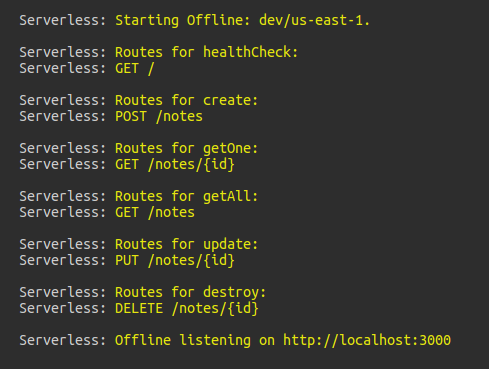This screenshot has height=369, width=489.
Task: Click 'Serverless:' prefix before POST /notes
Action: [x=63, y=116]
